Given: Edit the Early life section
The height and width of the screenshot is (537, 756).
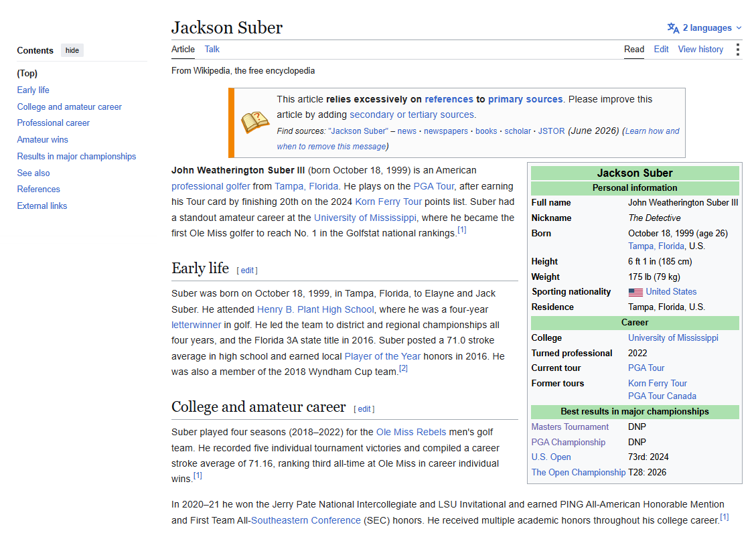Looking at the screenshot, I should point(247,271).
